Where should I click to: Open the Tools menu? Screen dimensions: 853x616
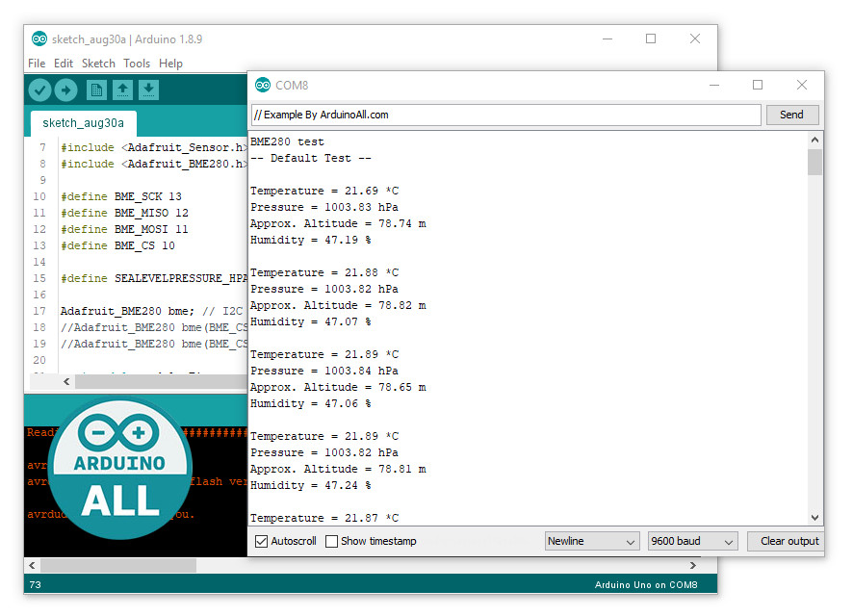137,64
